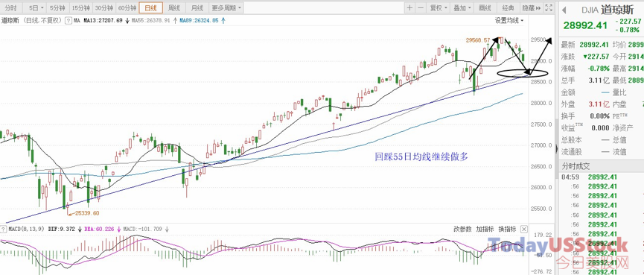Hide side panel via 隐藏 button
The height and width of the screenshot is (275, 644).
[x=532, y=7]
